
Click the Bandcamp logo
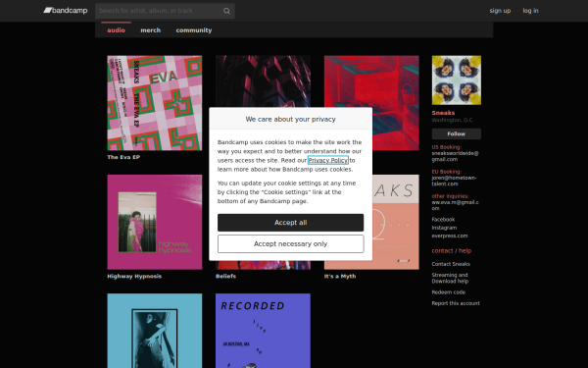[x=66, y=11]
